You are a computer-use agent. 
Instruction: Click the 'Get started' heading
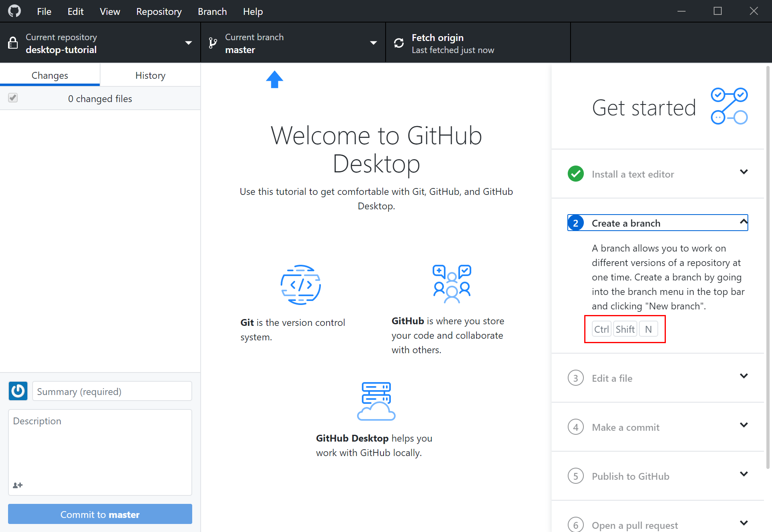[x=644, y=108]
